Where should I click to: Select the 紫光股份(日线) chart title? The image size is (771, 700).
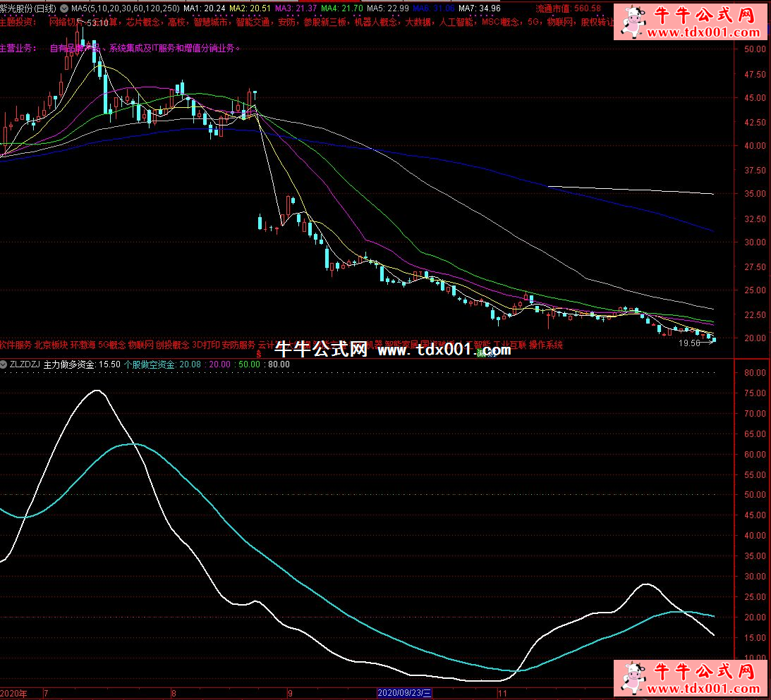pyautogui.click(x=29, y=8)
